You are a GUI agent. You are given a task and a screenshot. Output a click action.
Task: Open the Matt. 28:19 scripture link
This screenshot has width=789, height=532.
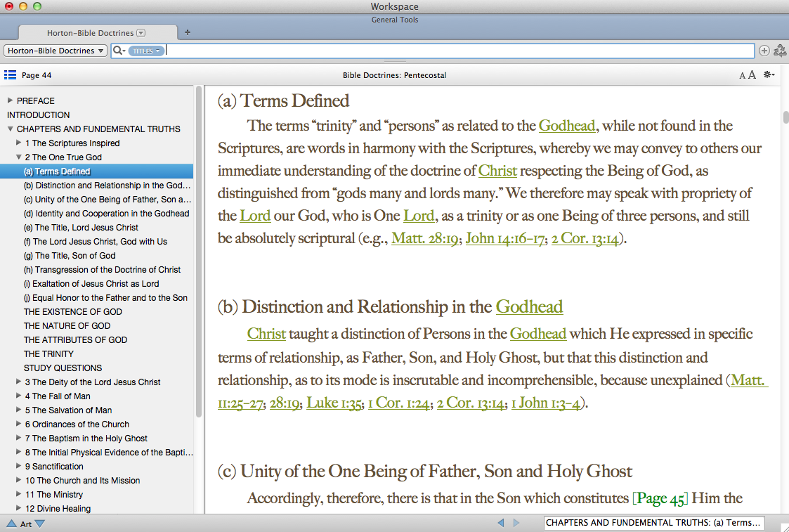coord(425,238)
